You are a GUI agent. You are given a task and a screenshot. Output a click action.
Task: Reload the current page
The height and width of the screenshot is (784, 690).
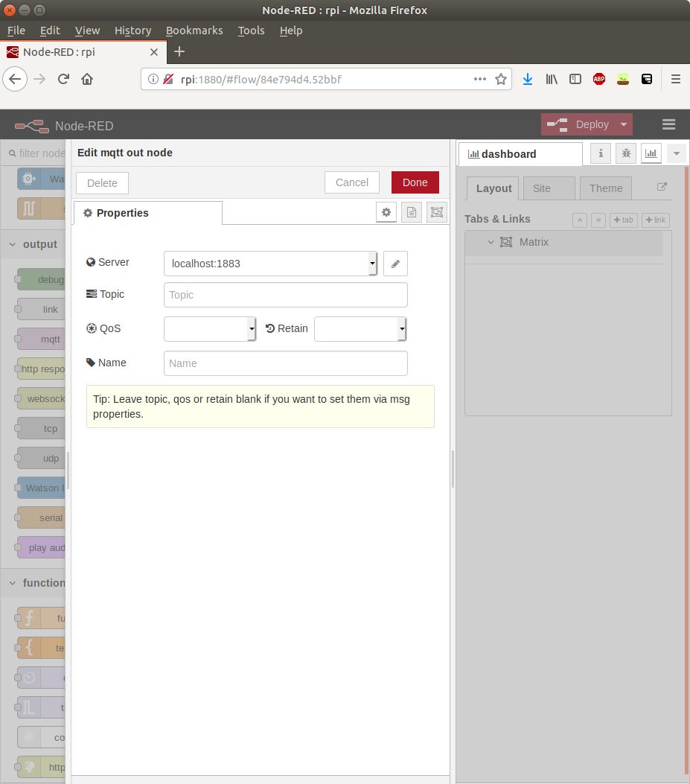point(63,79)
